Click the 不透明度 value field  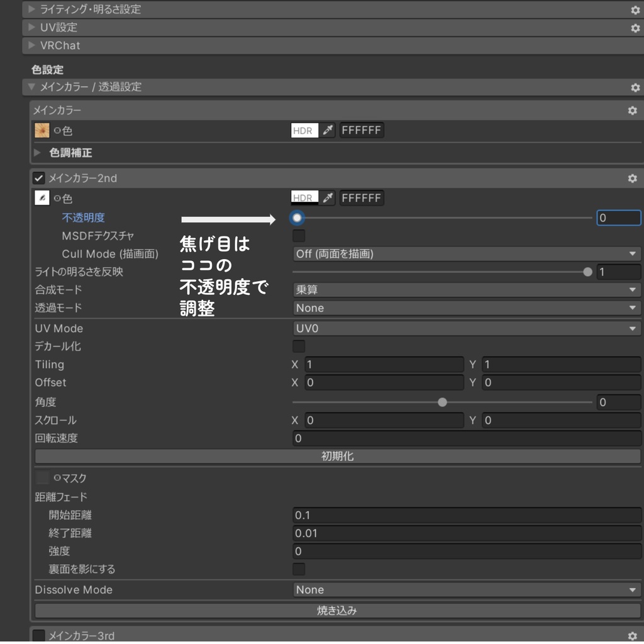tap(619, 218)
